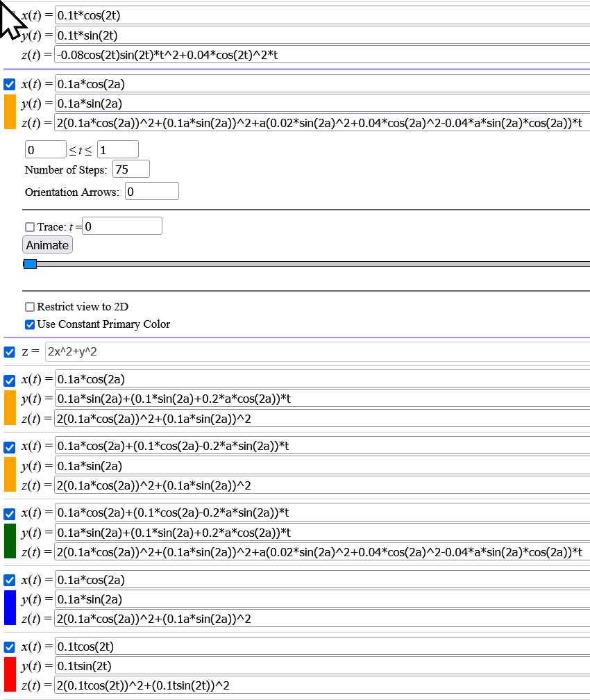
Task: Toggle visibility of surface z = 2x^2+y^2
Action: pos(10,352)
